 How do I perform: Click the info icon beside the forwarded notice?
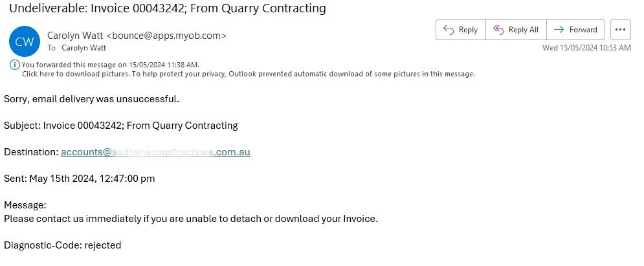(x=15, y=65)
